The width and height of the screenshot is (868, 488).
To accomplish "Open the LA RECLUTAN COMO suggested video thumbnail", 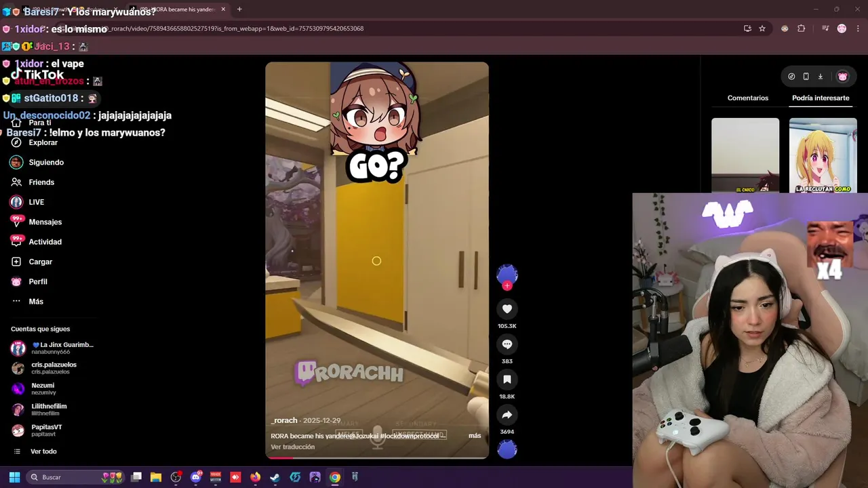I will (x=823, y=156).
